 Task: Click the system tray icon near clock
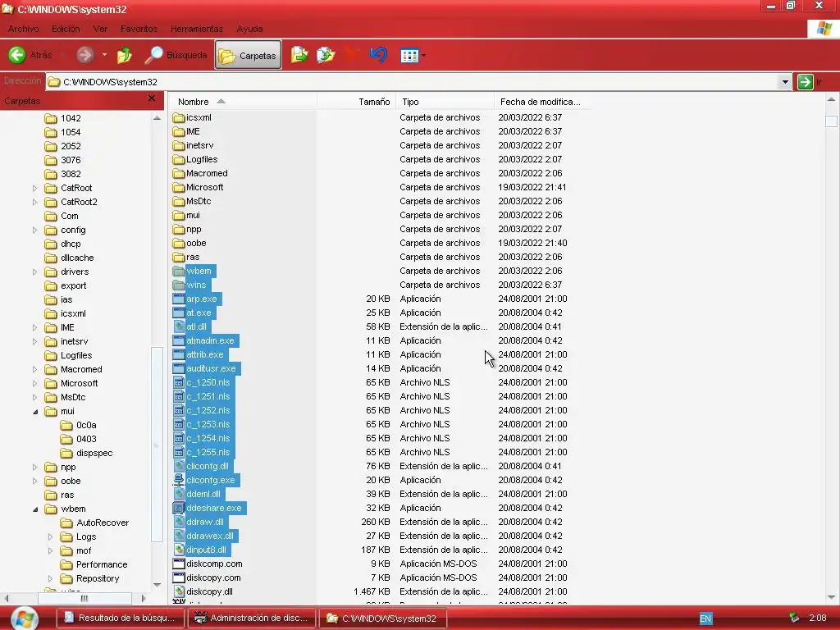(794, 618)
